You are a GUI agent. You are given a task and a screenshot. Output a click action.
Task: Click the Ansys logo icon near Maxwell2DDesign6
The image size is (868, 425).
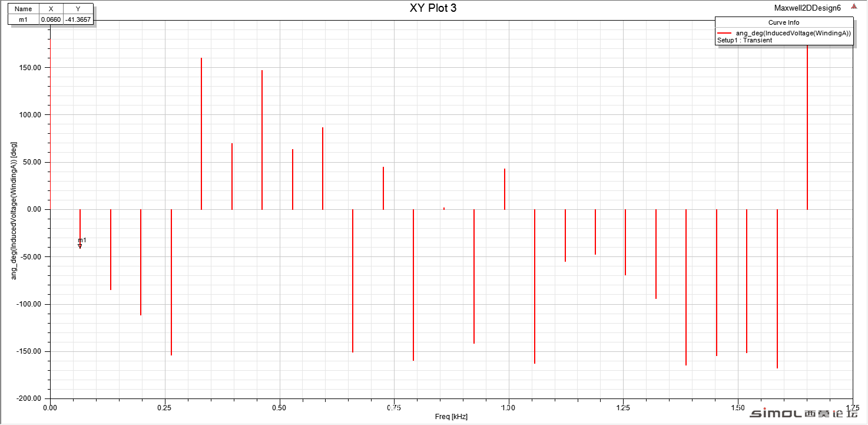[853, 8]
